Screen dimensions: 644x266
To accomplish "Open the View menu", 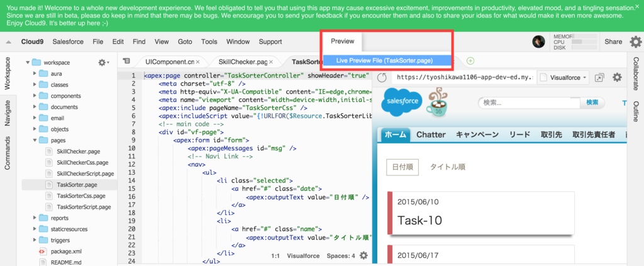I will (162, 42).
